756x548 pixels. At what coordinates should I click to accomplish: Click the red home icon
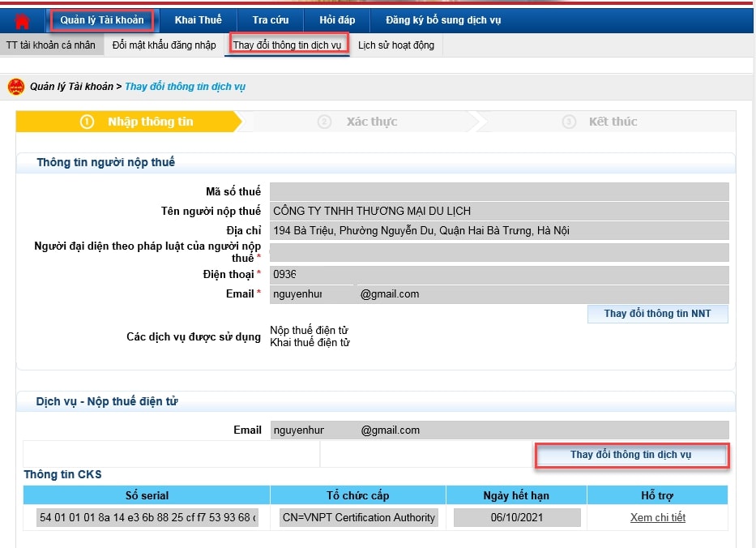tap(22, 21)
